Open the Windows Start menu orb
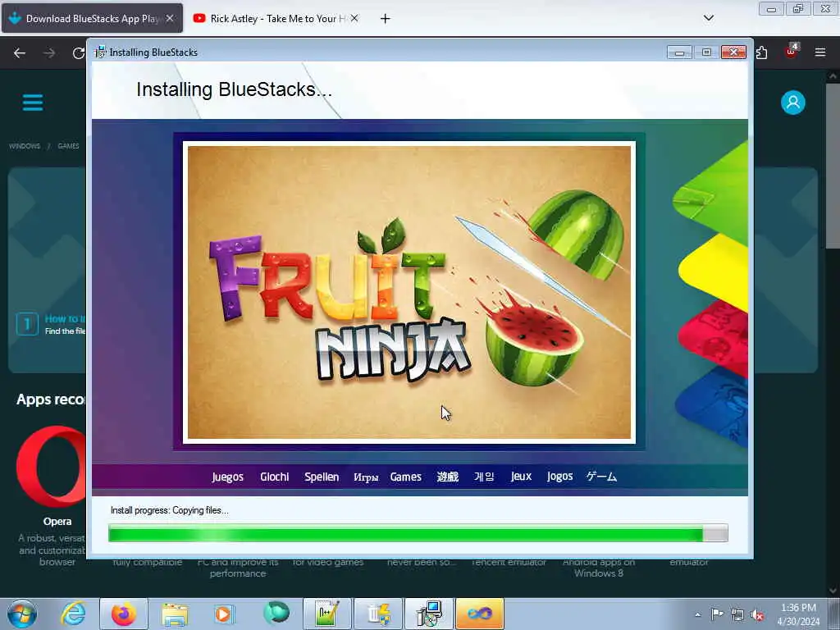The width and height of the screenshot is (840, 630). pyautogui.click(x=22, y=614)
